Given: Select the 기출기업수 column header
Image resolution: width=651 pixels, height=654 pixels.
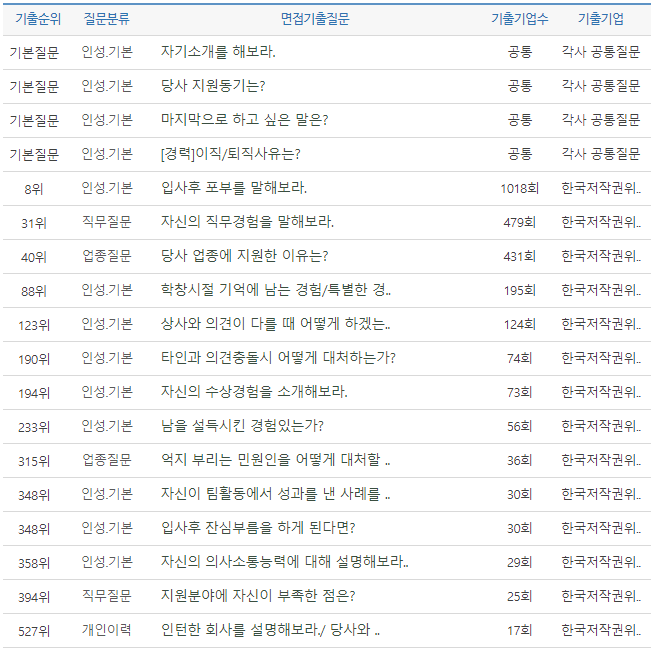Looking at the screenshot, I should point(519,19).
